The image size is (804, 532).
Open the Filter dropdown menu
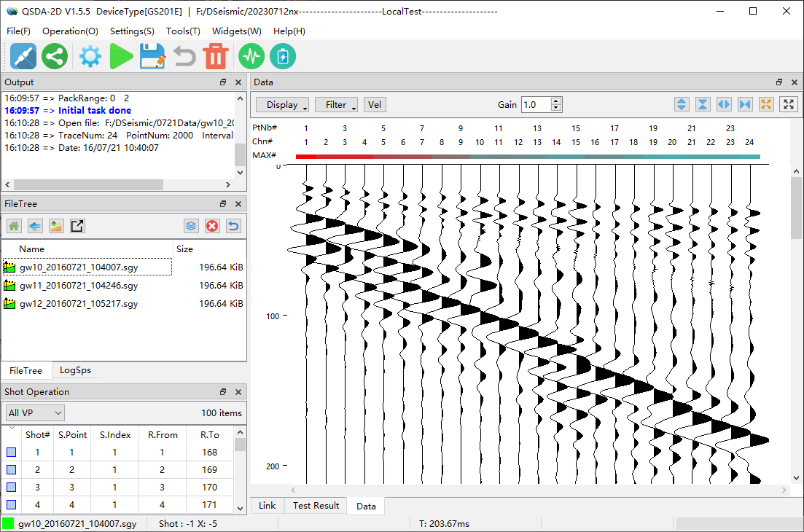[336, 104]
